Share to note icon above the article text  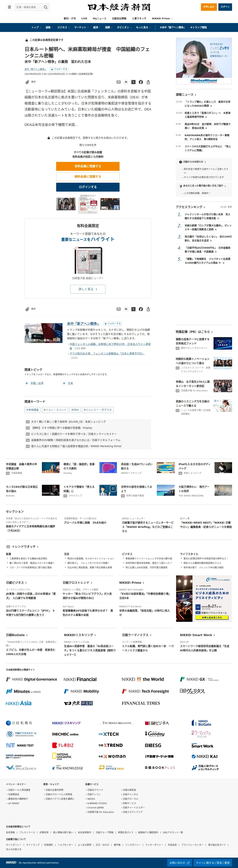pyautogui.click(x=126, y=82)
